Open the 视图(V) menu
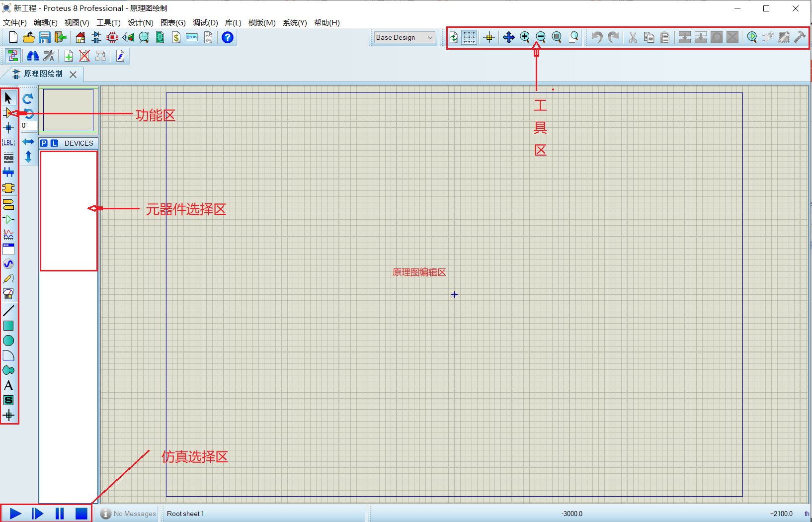812x522 pixels. pyautogui.click(x=77, y=22)
